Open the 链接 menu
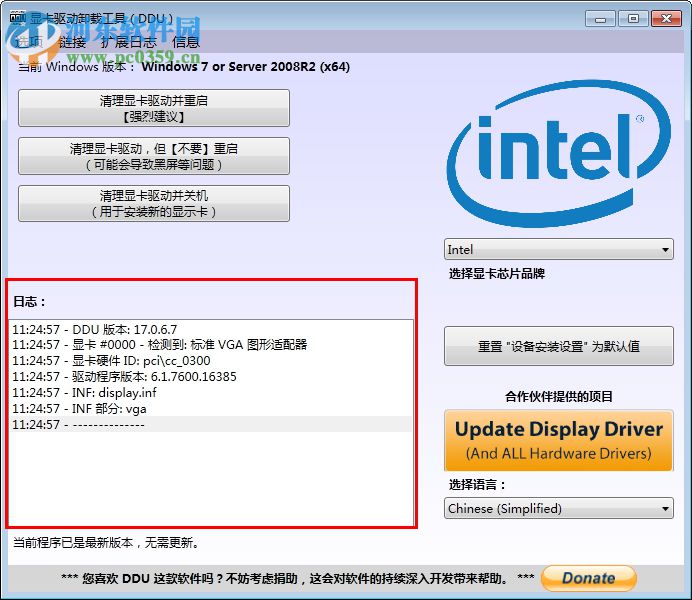 click(x=72, y=42)
